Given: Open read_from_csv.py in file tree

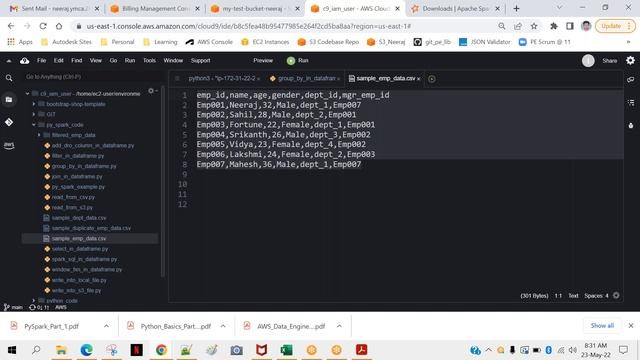Looking at the screenshot, I should (x=73, y=197).
